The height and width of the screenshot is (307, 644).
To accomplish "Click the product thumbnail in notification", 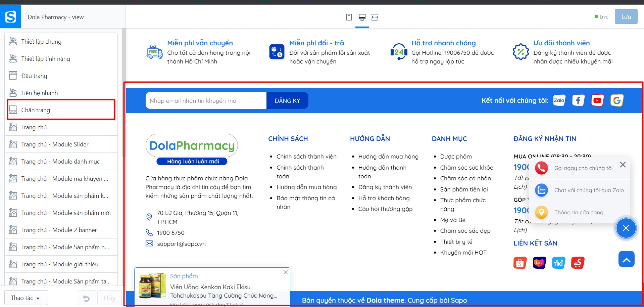I will [x=153, y=286].
